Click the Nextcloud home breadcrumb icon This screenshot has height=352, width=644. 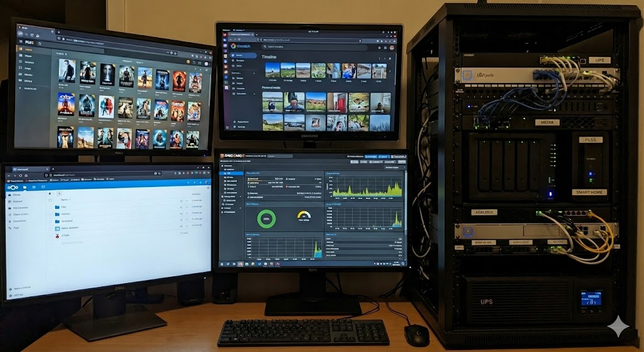[50, 193]
